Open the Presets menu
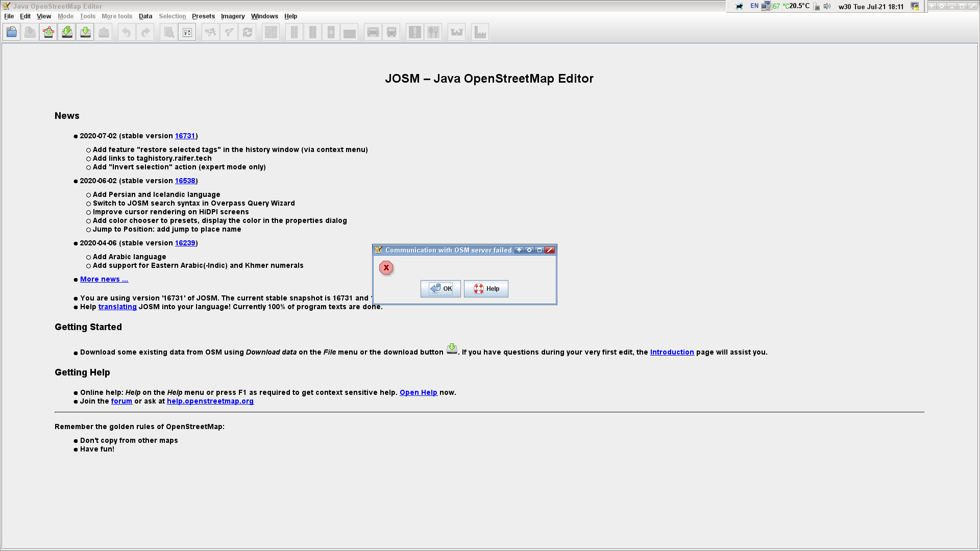The image size is (980, 551). pyautogui.click(x=203, y=16)
